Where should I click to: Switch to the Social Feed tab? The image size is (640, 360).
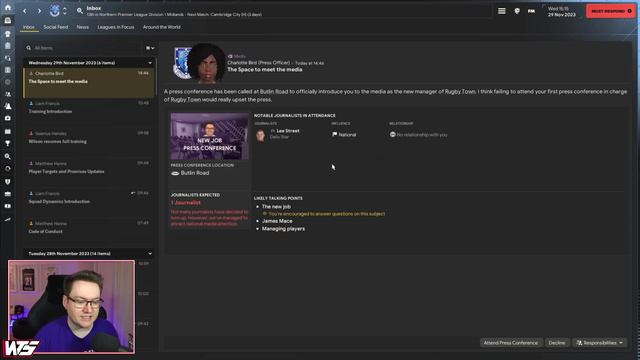[x=56, y=27]
